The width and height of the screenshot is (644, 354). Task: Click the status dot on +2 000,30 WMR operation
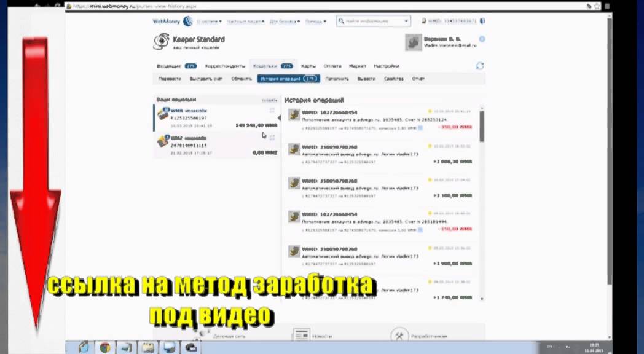coord(430,146)
